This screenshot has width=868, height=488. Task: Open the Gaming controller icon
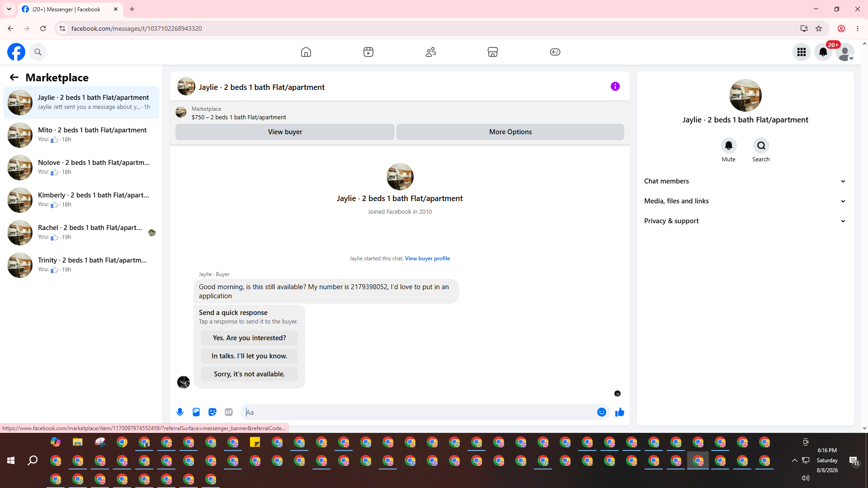(x=555, y=52)
